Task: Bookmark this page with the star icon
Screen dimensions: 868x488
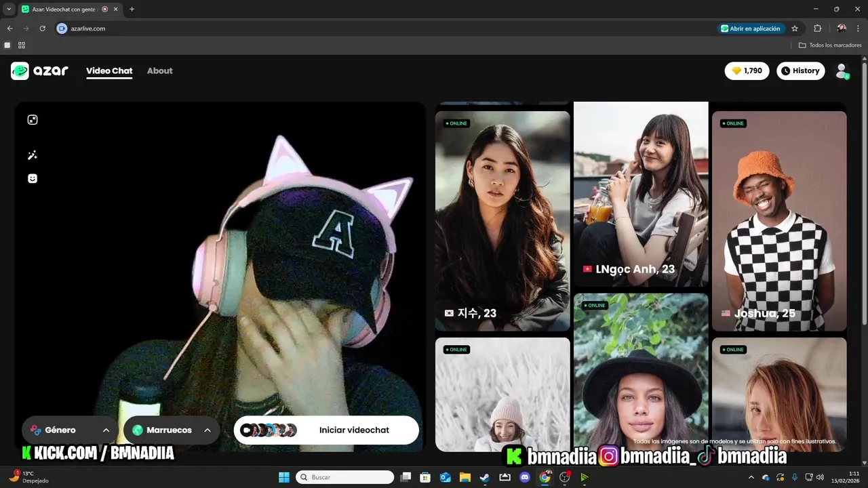Action: coord(795,28)
